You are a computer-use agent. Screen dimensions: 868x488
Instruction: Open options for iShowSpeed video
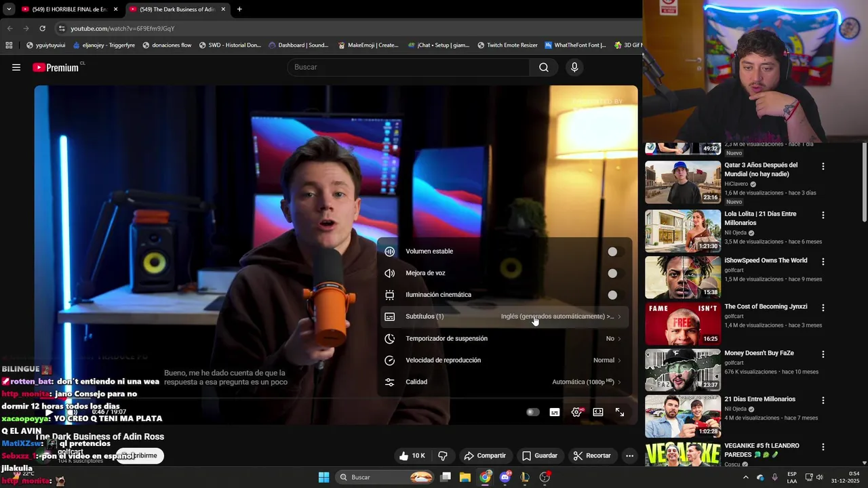823,261
